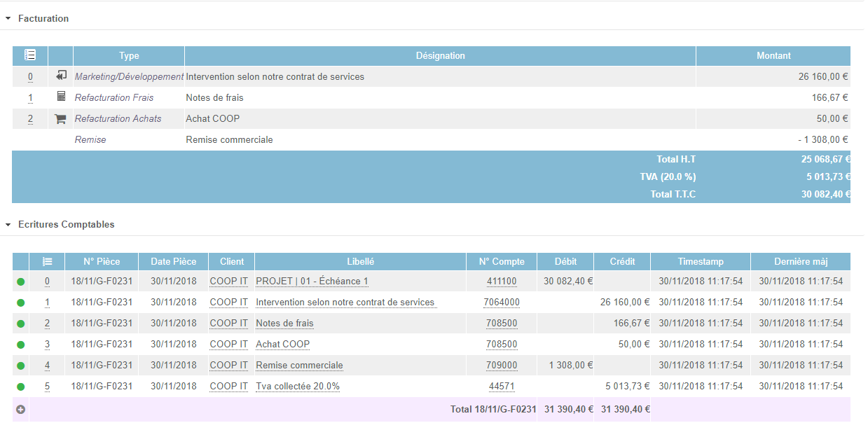The width and height of the screenshot is (868, 430).
Task: Sort by the Débit column header
Action: pos(565,261)
